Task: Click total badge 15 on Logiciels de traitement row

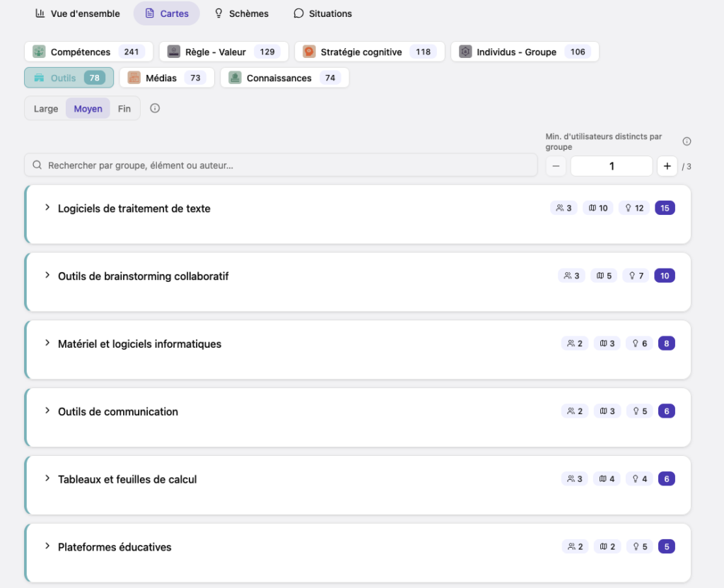Action: (x=665, y=208)
